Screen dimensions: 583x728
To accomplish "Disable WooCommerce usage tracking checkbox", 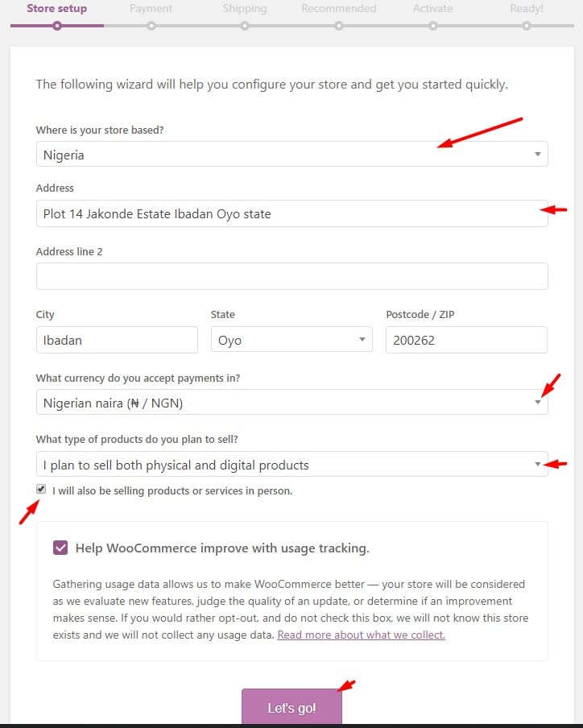I will click(60, 548).
